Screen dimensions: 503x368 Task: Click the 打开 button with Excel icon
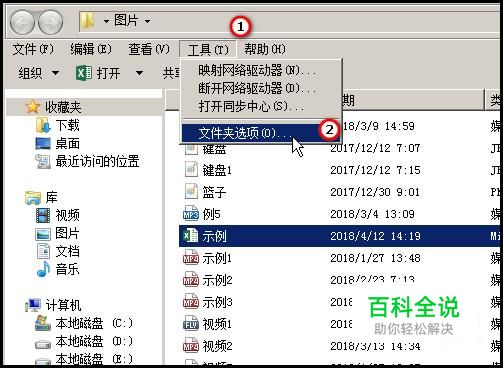98,73
